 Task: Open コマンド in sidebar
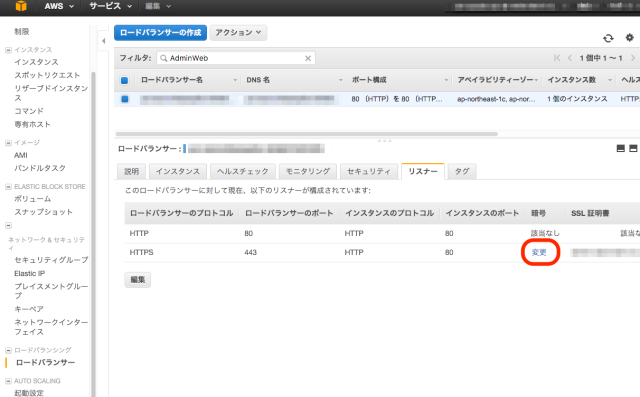pyautogui.click(x=29, y=111)
